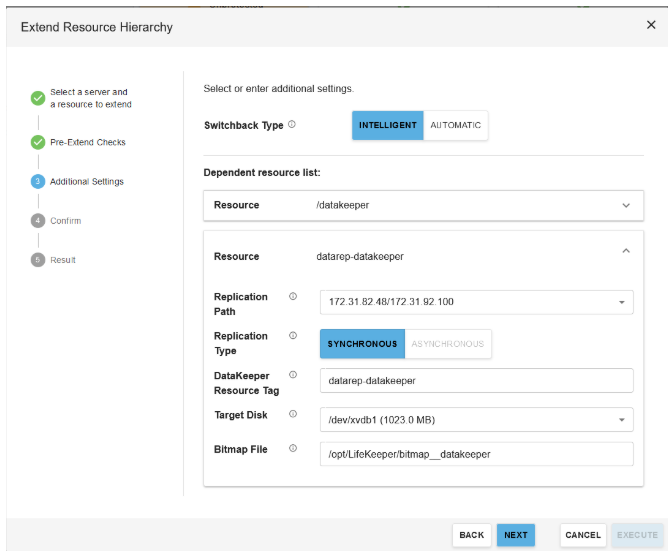The image size is (670, 553).
Task: Click the info icon beside Replication Type
Action: [293, 336]
